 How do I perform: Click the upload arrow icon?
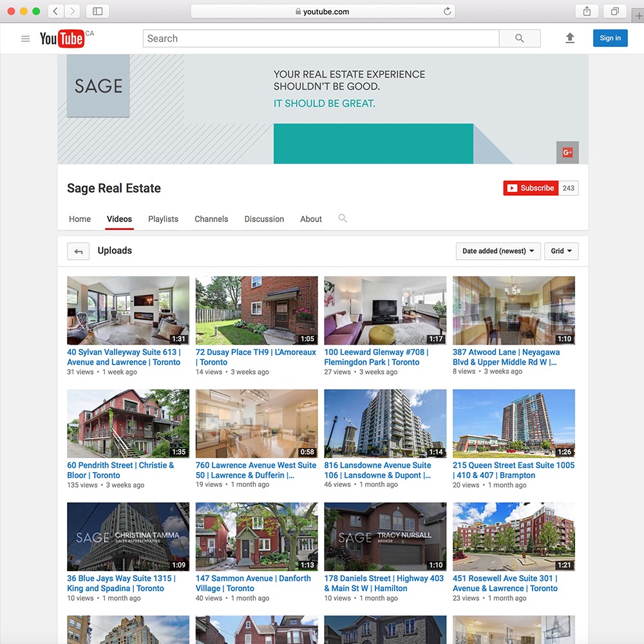click(x=570, y=38)
